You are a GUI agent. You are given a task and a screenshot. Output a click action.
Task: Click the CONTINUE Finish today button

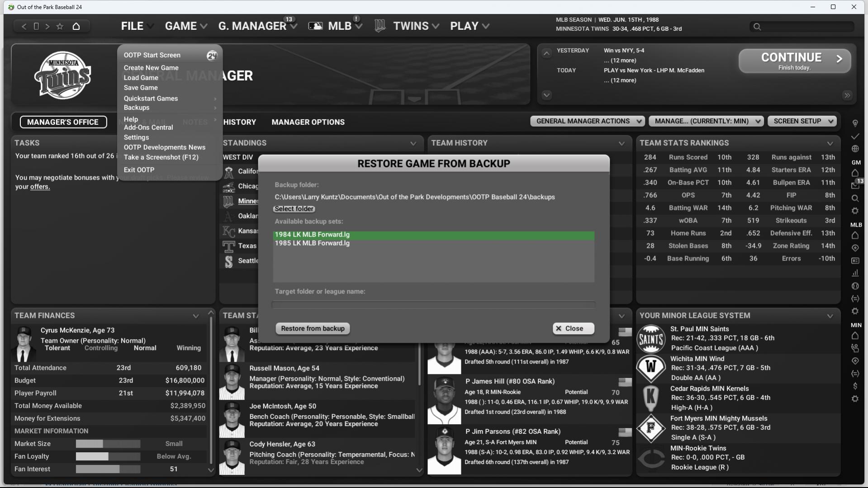click(x=795, y=61)
